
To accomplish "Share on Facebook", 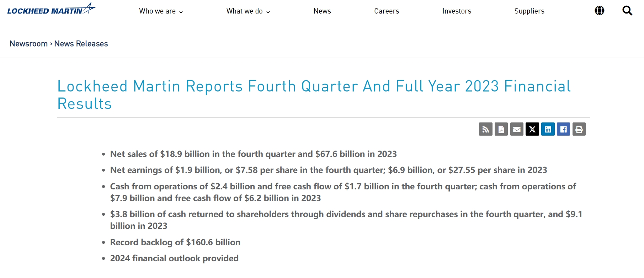I will [563, 129].
